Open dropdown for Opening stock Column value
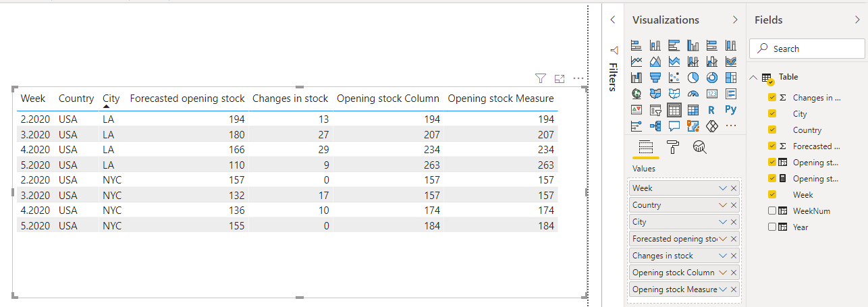This screenshot has width=868, height=307. 724,273
